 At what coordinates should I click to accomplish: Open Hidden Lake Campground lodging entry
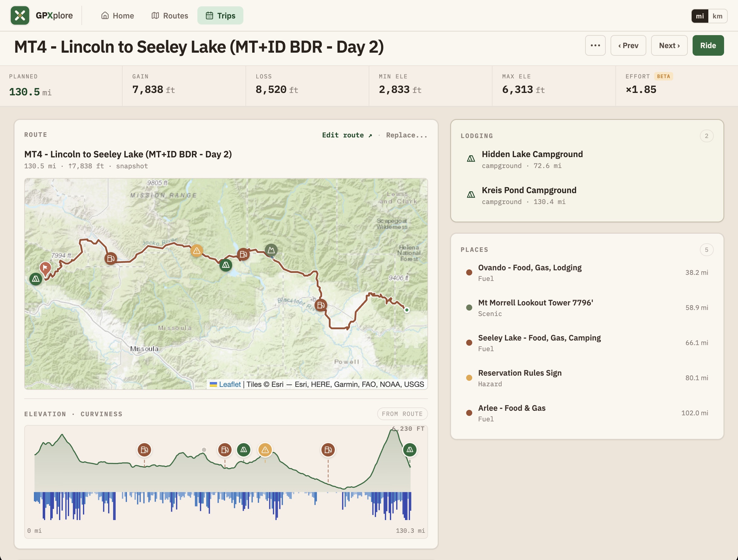587,160
